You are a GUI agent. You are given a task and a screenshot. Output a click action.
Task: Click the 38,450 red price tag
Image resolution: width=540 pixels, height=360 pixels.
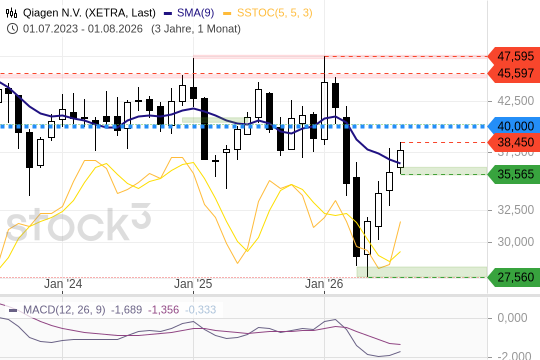pyautogui.click(x=515, y=142)
